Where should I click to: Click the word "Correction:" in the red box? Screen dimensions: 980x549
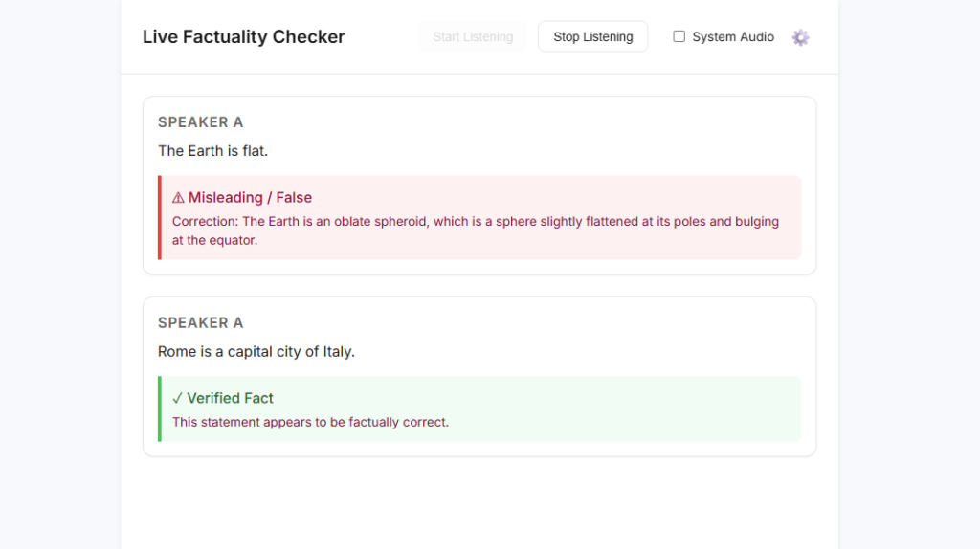point(205,222)
